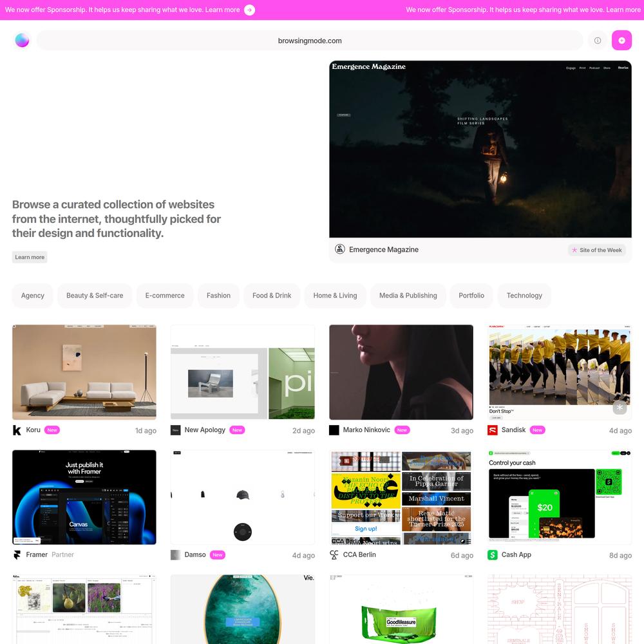This screenshot has height=644, width=644.
Task: Open the Emergence Magazine featured preview
Action: pos(480,149)
